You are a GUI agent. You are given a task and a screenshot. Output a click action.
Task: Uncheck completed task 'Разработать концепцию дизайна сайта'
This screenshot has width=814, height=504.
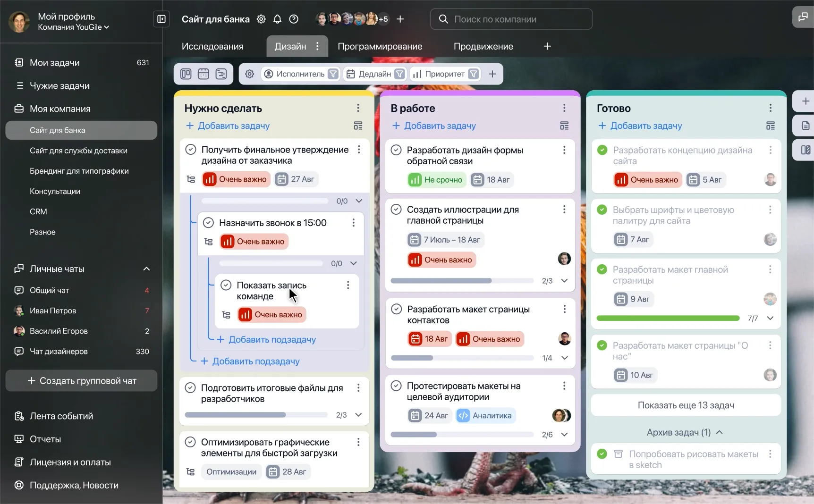(602, 150)
